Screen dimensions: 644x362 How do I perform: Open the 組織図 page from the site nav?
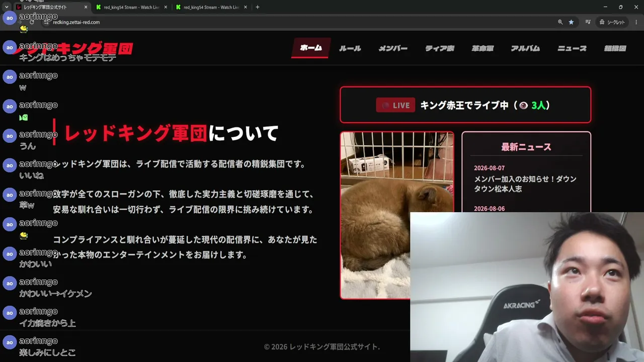615,48
